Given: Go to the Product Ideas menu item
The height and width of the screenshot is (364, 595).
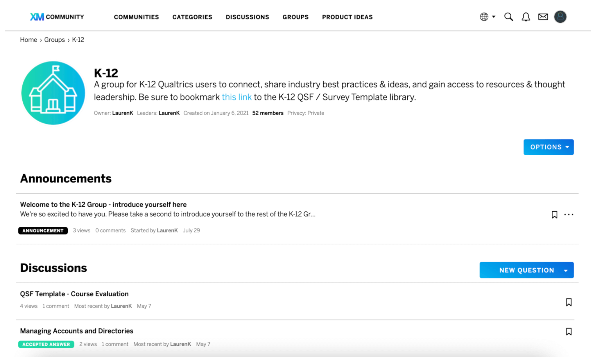Looking at the screenshot, I should pos(347,17).
